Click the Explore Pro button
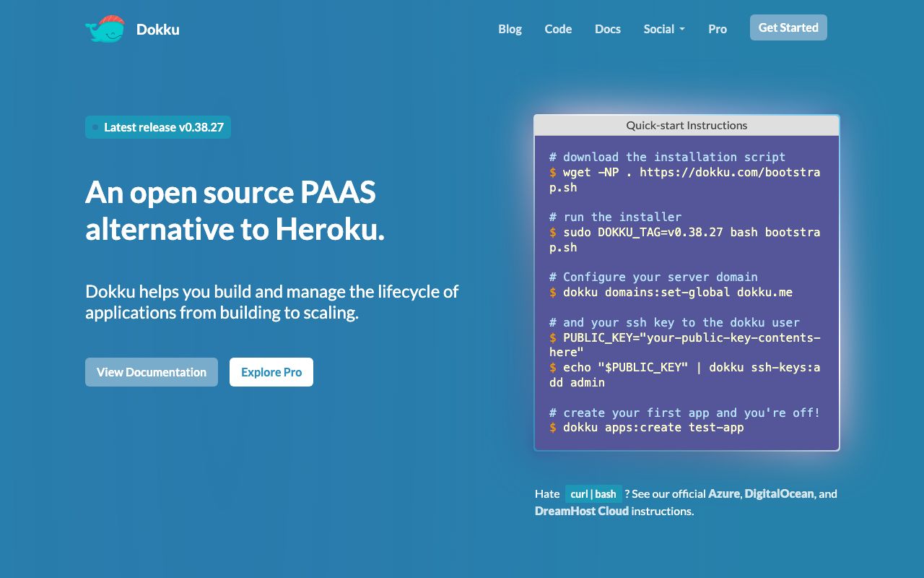Image resolution: width=924 pixels, height=578 pixels. tap(271, 372)
